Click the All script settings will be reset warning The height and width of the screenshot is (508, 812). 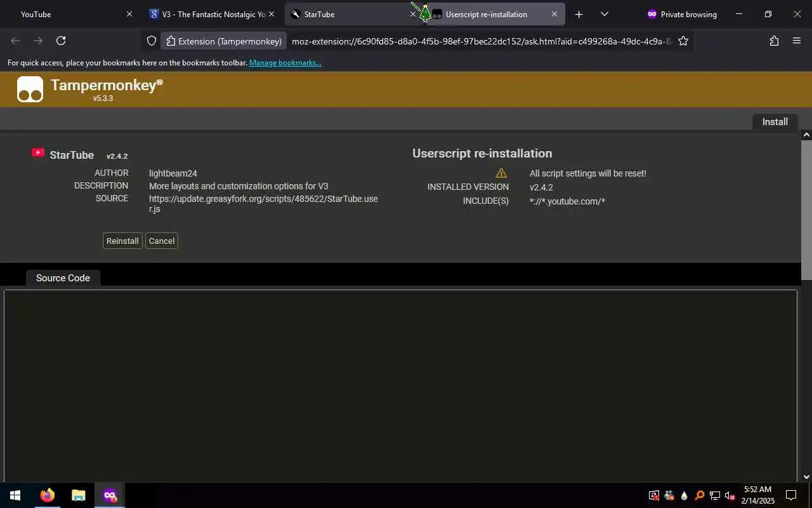click(588, 173)
